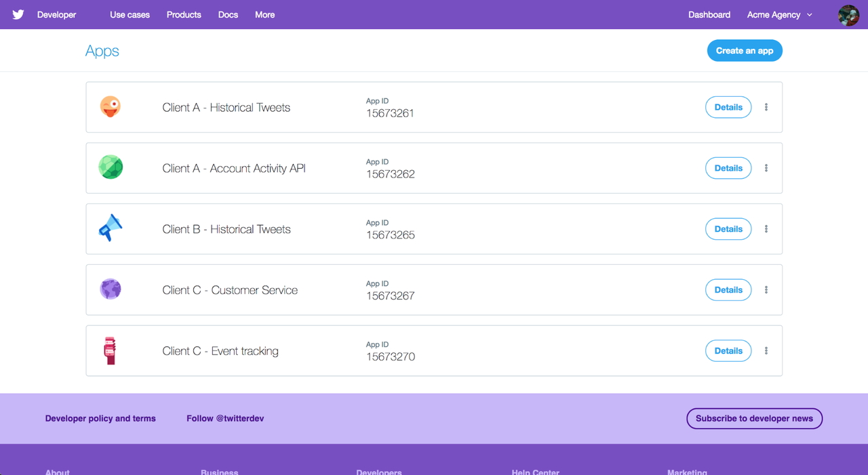
Task: Click App ID value 15673270
Action: pos(391,357)
